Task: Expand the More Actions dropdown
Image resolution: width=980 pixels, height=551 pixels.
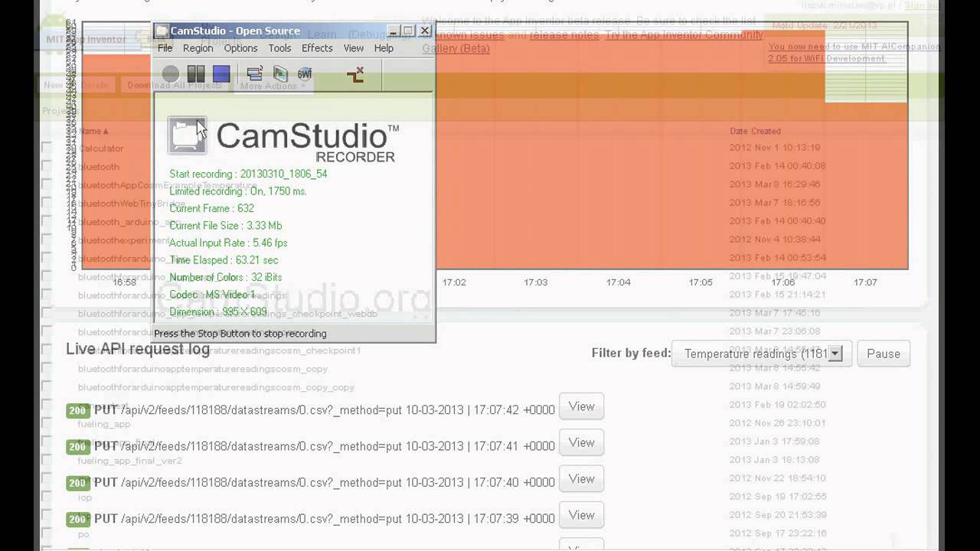Action: (273, 86)
